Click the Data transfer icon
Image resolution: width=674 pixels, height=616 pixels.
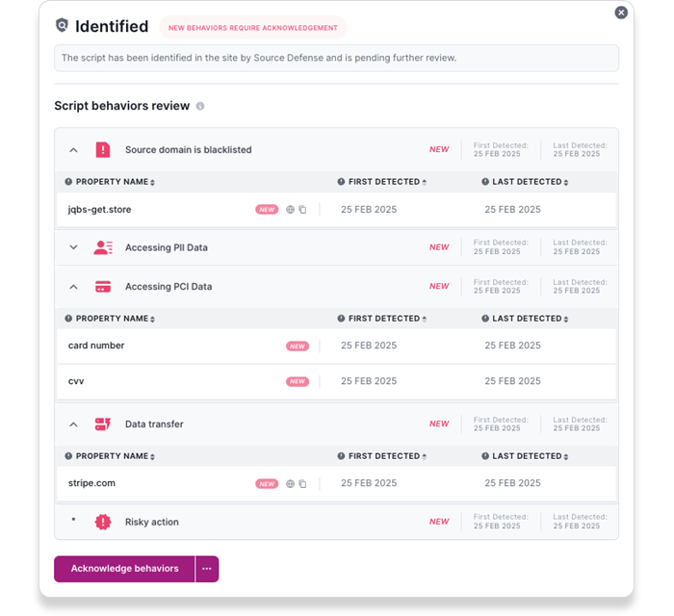pos(103,424)
